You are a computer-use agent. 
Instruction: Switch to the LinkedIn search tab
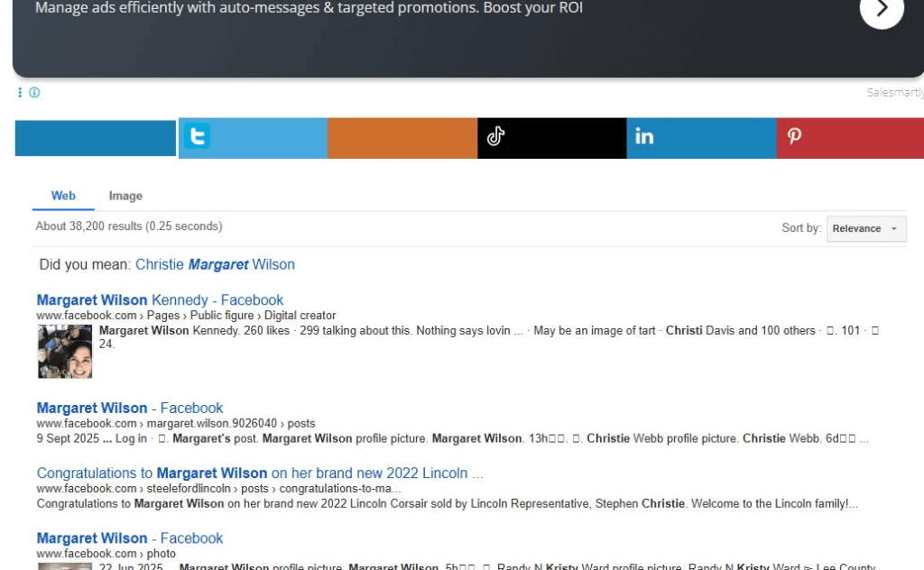click(701, 138)
